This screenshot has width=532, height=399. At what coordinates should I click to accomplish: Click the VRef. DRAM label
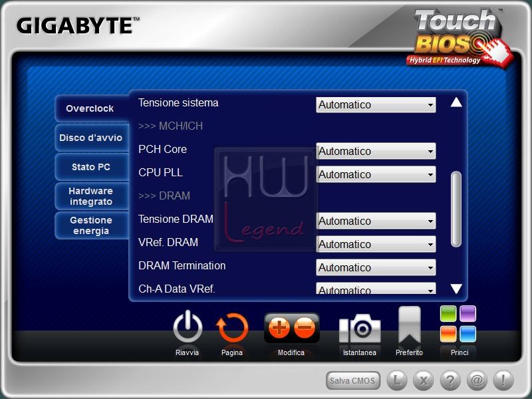(168, 242)
